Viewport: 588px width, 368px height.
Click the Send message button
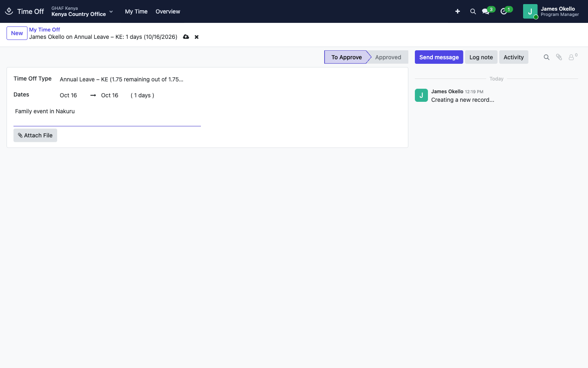pyautogui.click(x=439, y=57)
